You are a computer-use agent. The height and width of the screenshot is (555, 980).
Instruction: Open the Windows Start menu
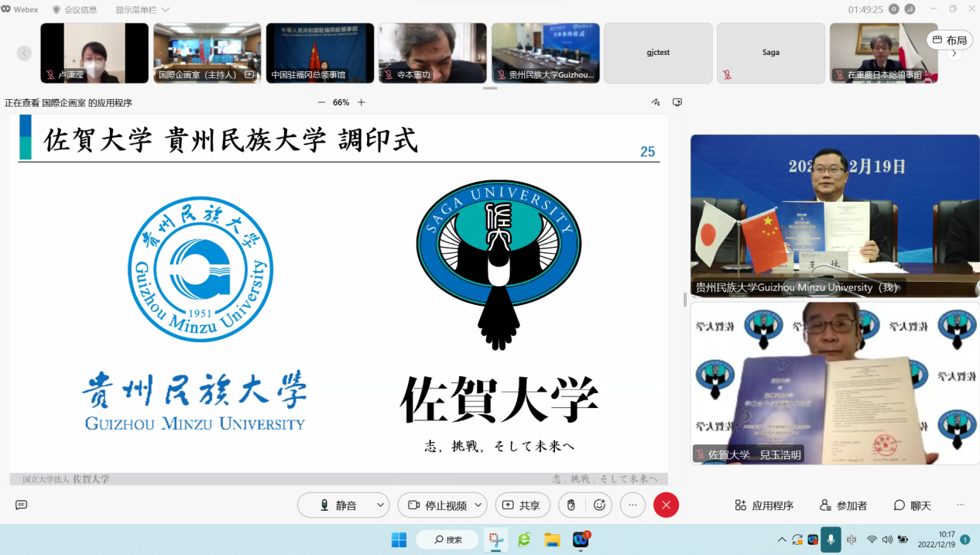(399, 540)
